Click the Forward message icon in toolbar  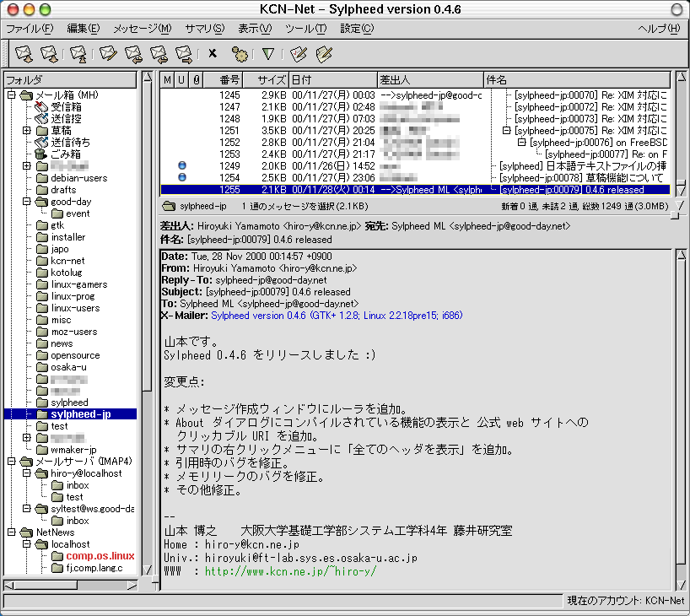184,54
